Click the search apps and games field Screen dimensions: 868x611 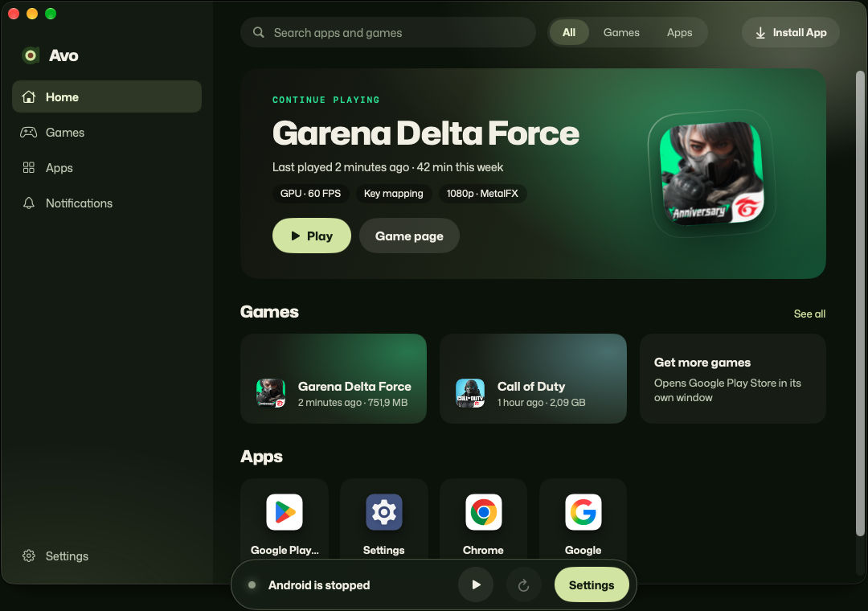coord(388,33)
